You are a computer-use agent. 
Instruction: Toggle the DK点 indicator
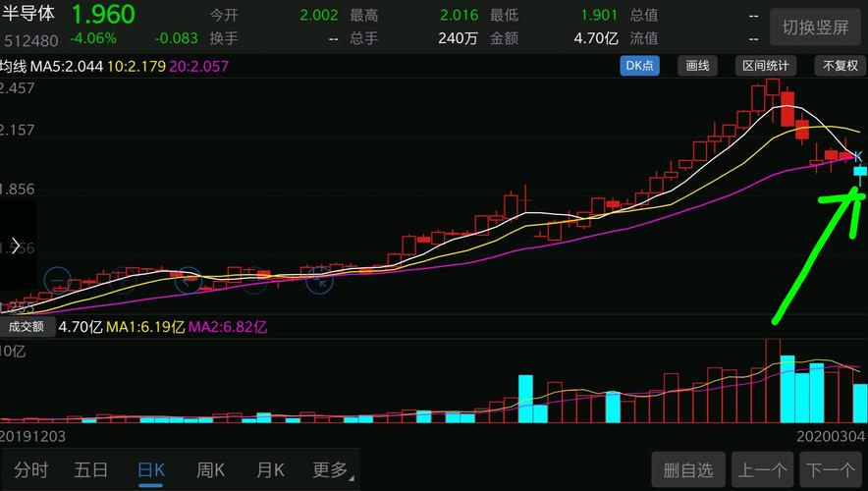click(639, 66)
